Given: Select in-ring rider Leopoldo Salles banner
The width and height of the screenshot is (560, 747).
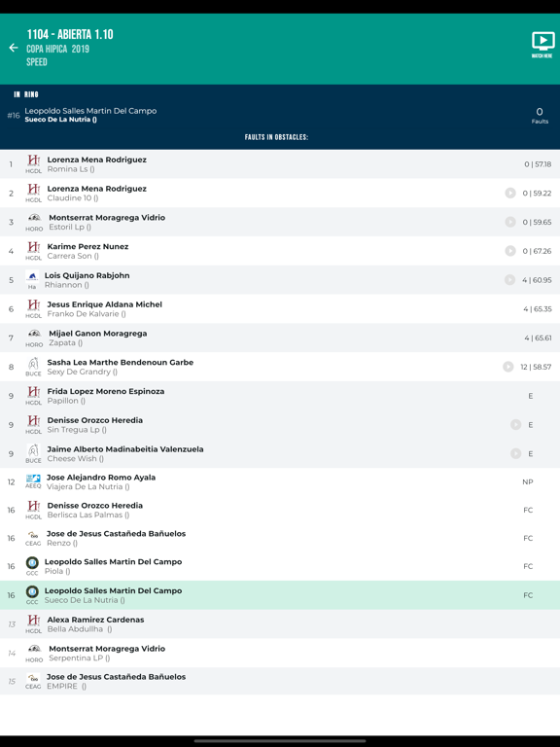Looking at the screenshot, I should pyautogui.click(x=280, y=115).
